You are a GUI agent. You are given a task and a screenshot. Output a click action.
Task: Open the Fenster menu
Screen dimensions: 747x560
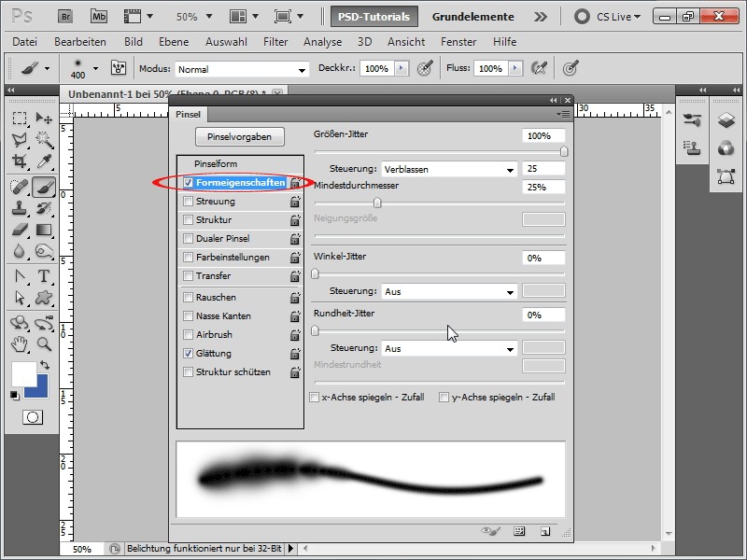click(x=458, y=42)
